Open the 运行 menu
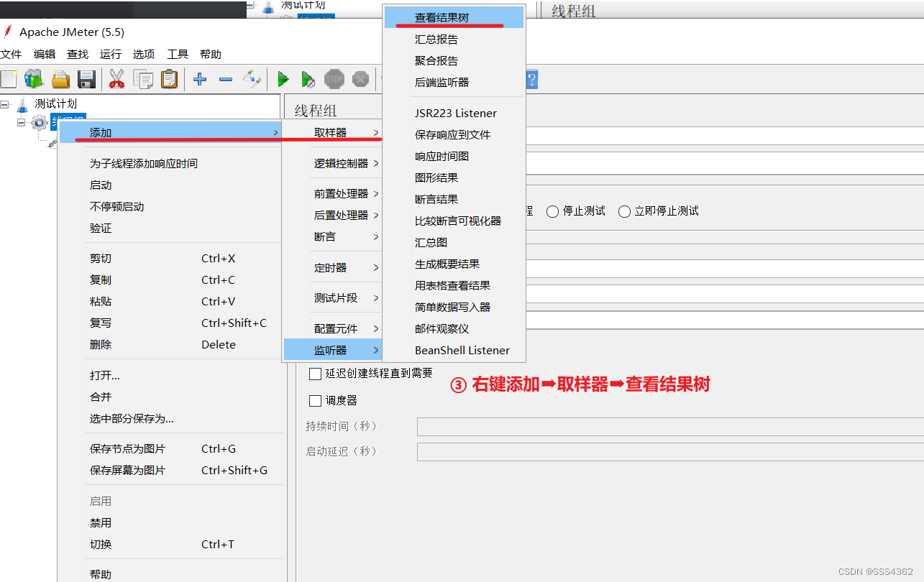This screenshot has width=924, height=582. [111, 55]
